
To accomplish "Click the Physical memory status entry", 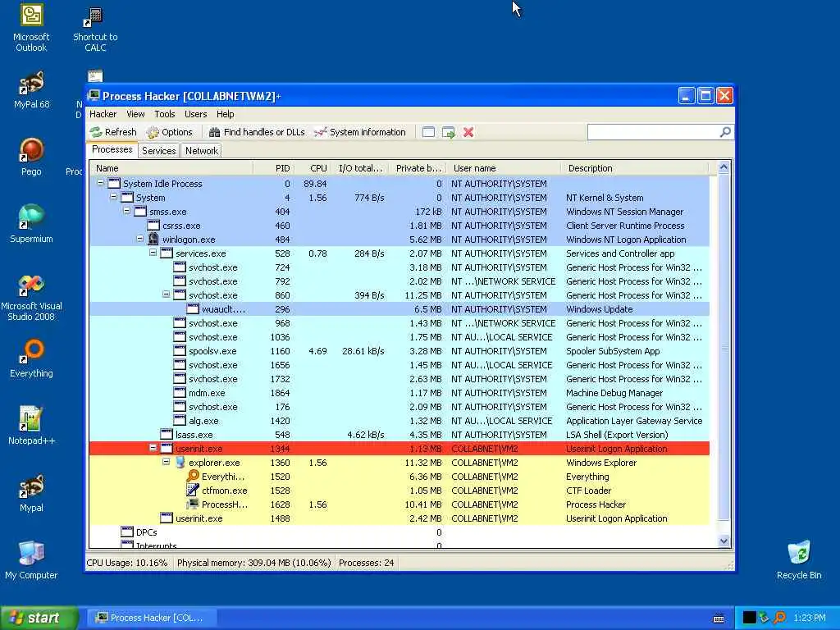I will [254, 563].
